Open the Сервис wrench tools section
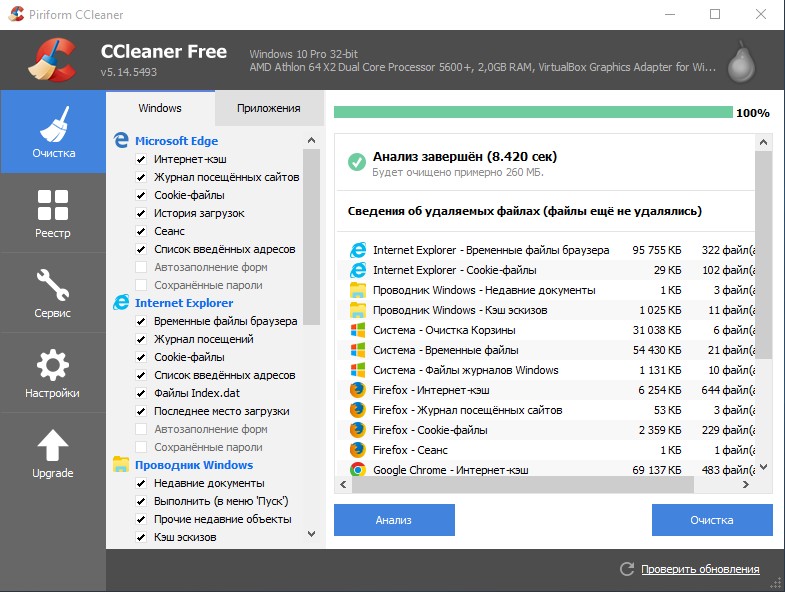Image resolution: width=785 pixels, height=592 pixels. click(x=53, y=293)
